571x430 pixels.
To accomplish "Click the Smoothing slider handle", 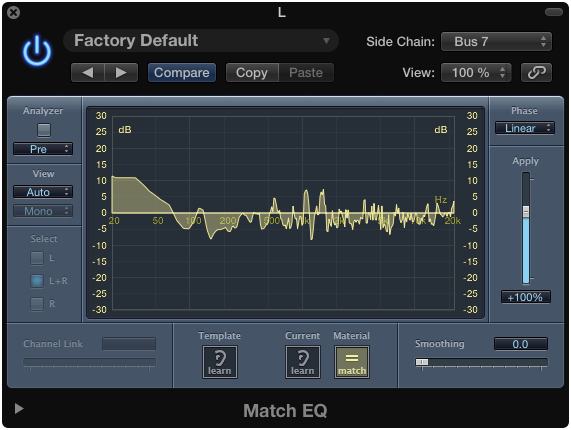I will 422,362.
